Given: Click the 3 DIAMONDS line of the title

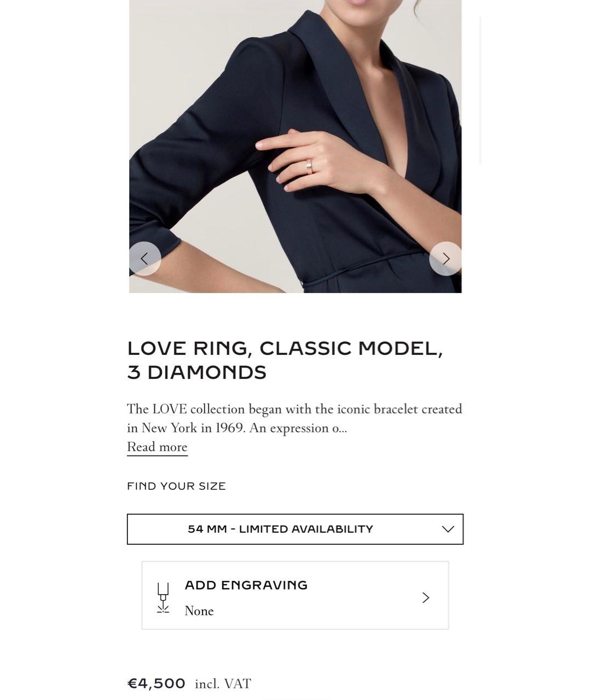Looking at the screenshot, I should pyautogui.click(x=197, y=372).
